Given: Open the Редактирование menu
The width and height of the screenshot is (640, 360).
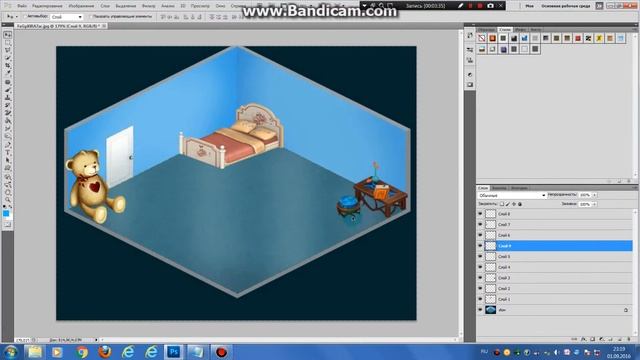Looking at the screenshot, I should 47,6.
